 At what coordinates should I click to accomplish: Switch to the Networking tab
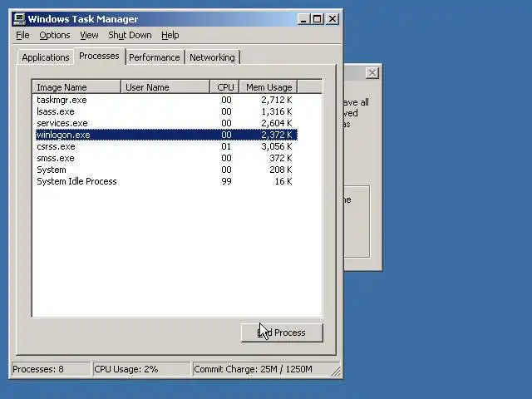(x=212, y=57)
